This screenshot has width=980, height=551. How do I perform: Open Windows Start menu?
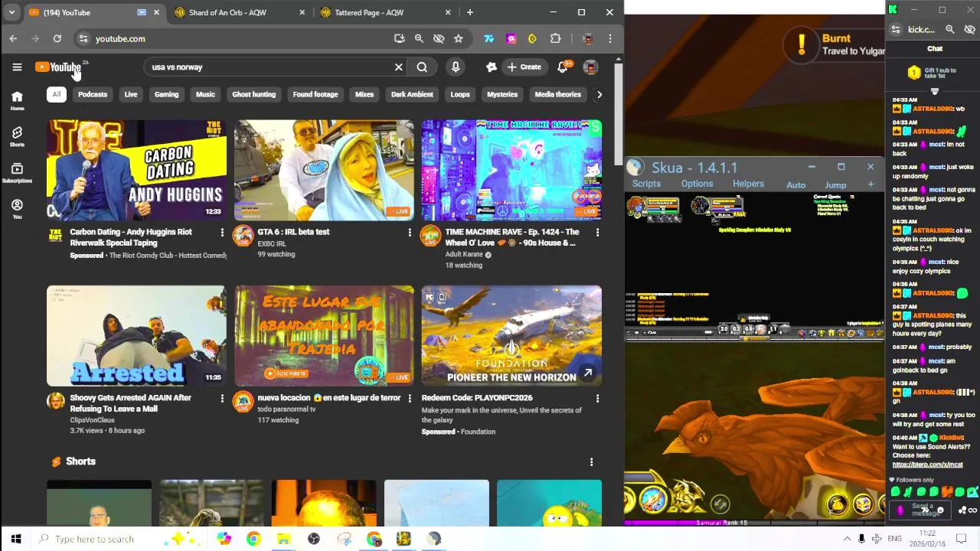[16, 540]
